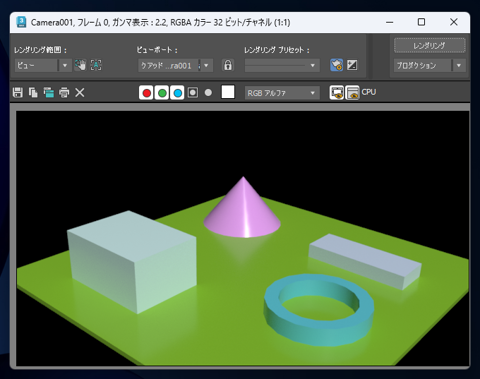Click the large box in render

point(132,262)
